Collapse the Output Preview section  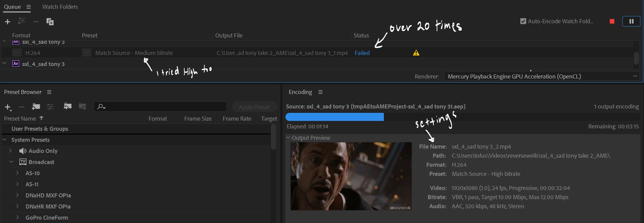click(288, 137)
